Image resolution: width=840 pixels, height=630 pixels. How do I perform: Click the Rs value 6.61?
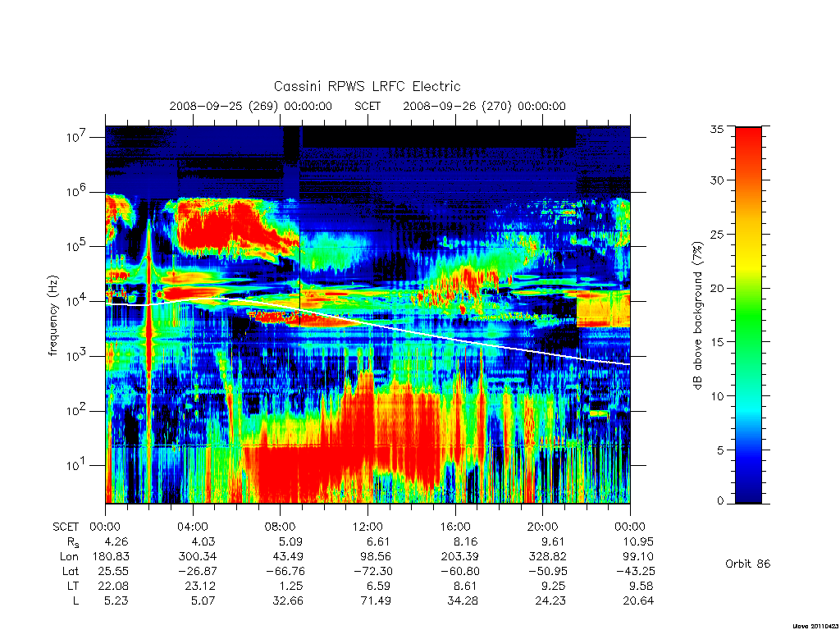377,541
